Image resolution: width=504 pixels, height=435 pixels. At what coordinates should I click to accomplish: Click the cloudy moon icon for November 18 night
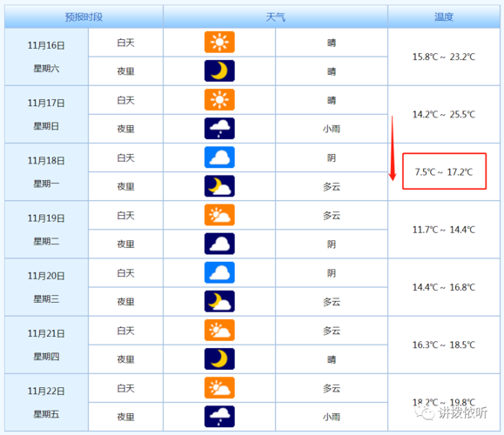(x=219, y=186)
